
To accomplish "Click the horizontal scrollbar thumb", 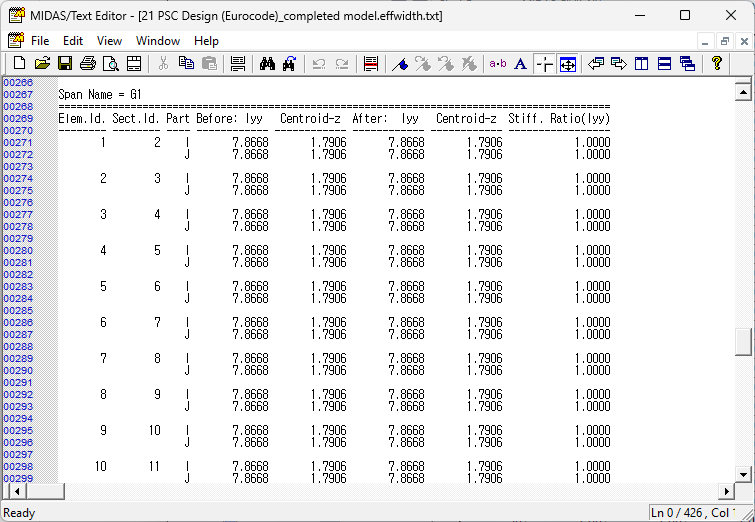I will tap(45, 492).
